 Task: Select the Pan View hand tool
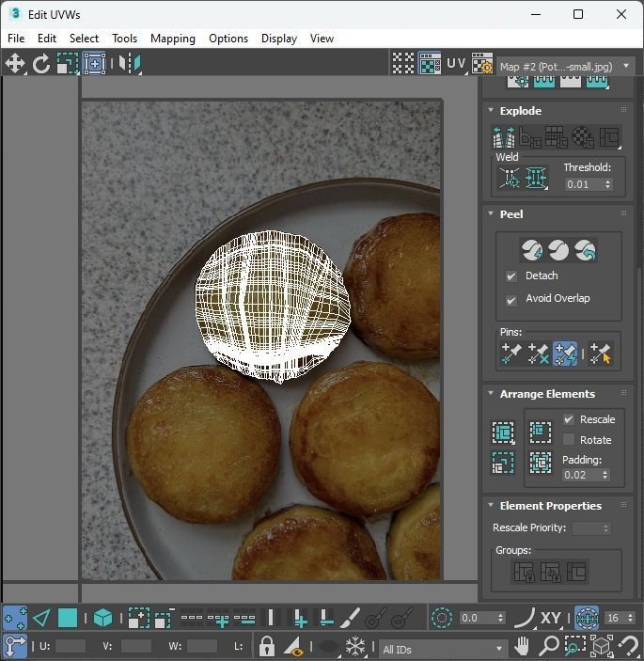(x=522, y=646)
